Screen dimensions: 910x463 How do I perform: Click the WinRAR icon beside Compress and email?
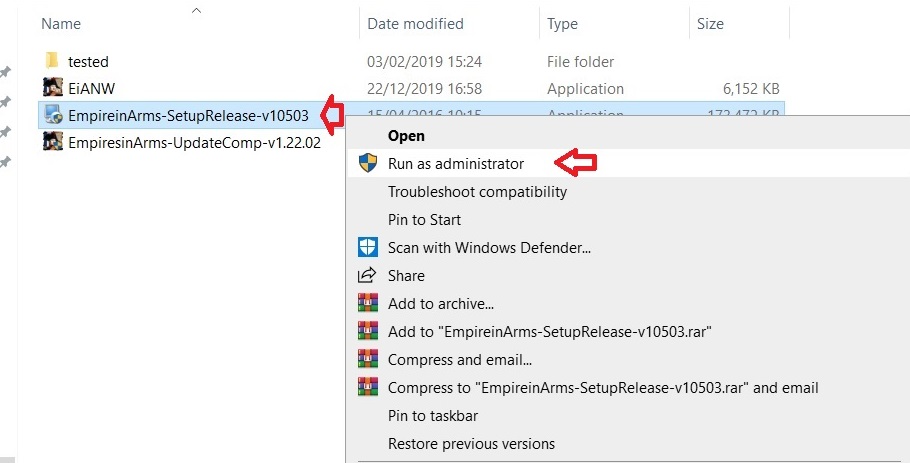(368, 359)
